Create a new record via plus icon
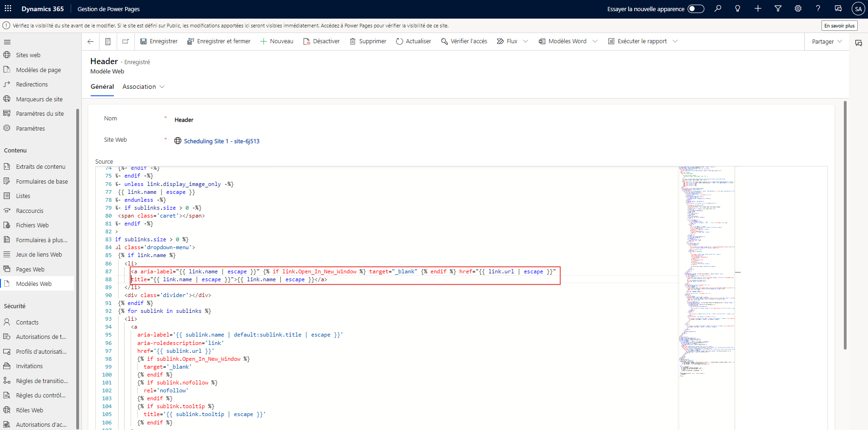This screenshot has height=430, width=868. coord(758,8)
